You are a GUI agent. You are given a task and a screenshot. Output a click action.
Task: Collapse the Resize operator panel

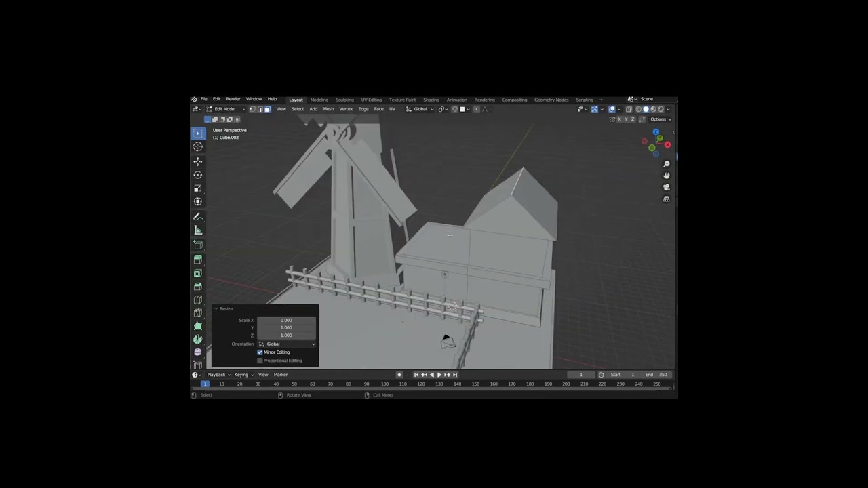[x=216, y=309]
